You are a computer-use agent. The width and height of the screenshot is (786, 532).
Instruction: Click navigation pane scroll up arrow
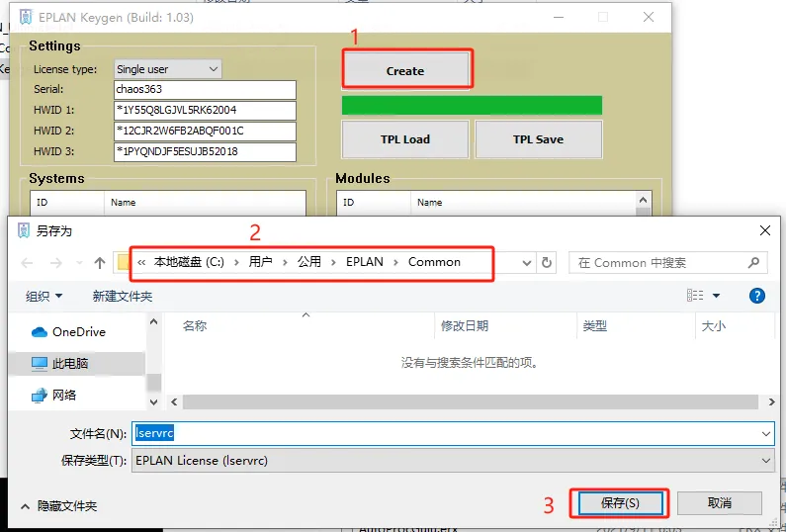(154, 321)
